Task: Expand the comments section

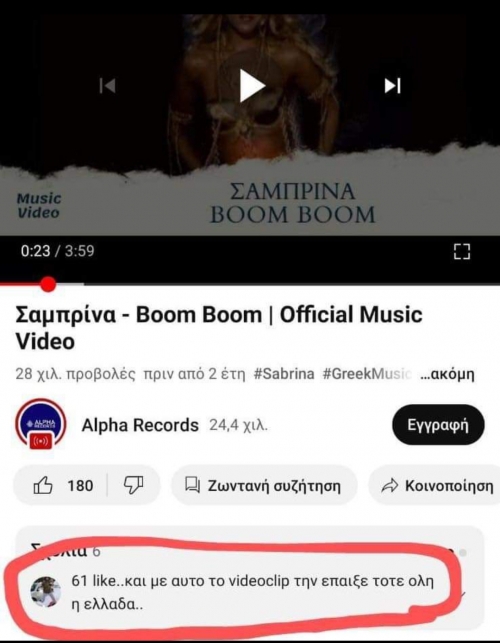Action: [x=249, y=552]
